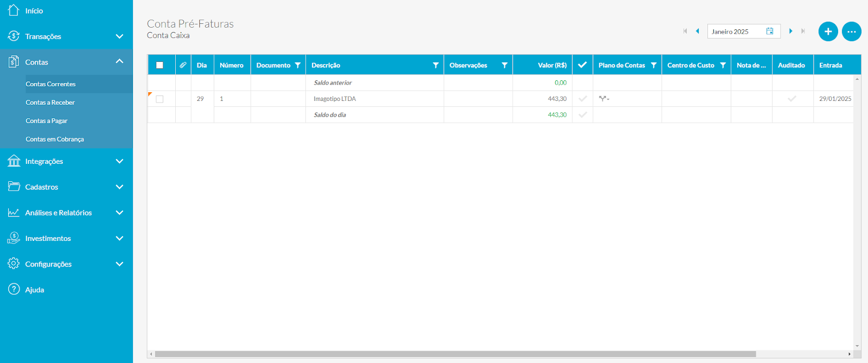
Task: Sort by the Dia column header
Action: (202, 65)
